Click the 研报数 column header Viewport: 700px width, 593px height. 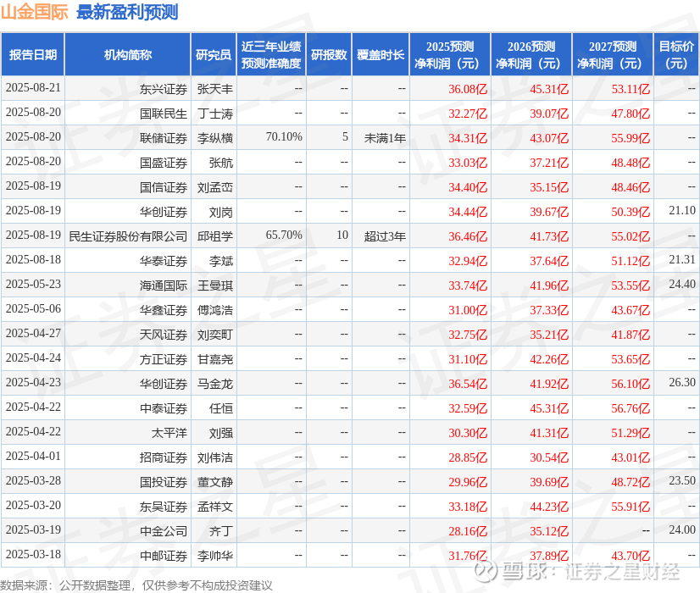[329, 54]
